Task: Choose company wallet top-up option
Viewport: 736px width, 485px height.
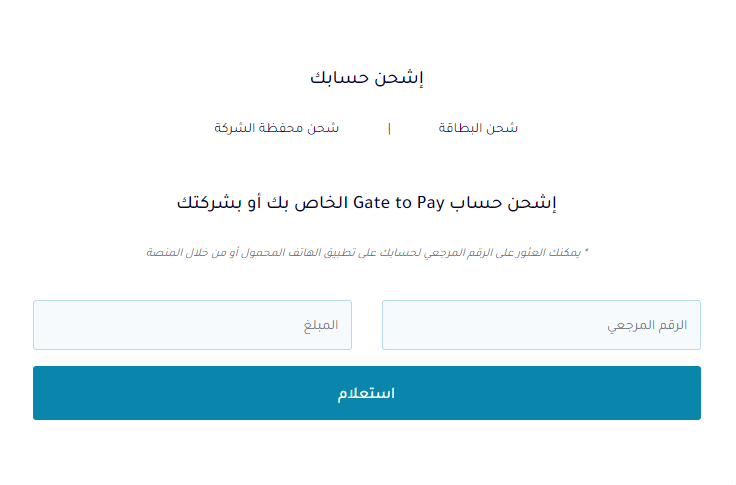Action: click(276, 128)
